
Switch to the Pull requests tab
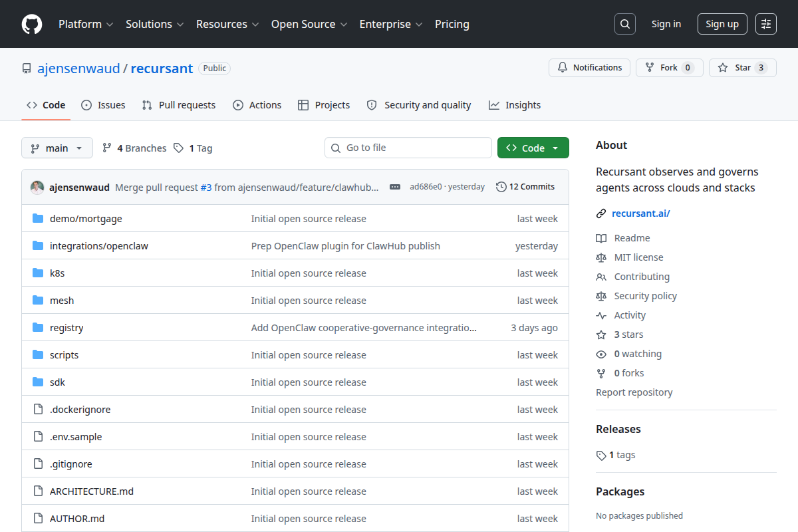(x=179, y=105)
